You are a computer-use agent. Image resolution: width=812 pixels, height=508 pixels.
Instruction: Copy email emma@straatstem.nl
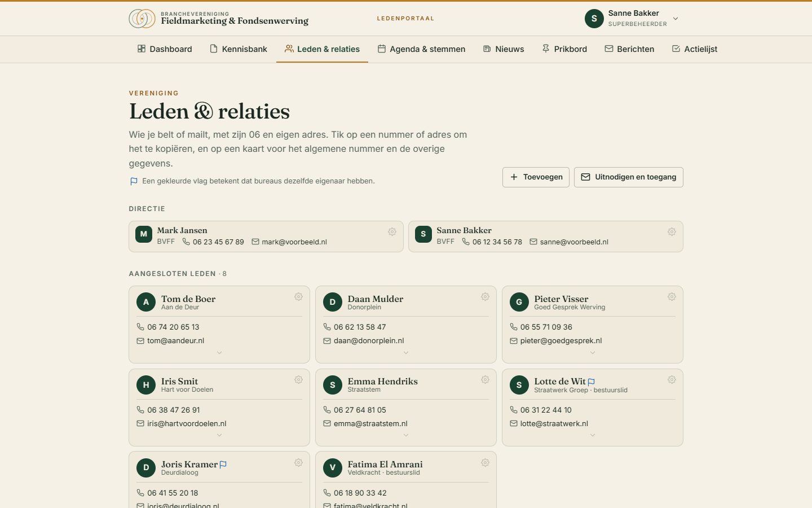pos(365,424)
